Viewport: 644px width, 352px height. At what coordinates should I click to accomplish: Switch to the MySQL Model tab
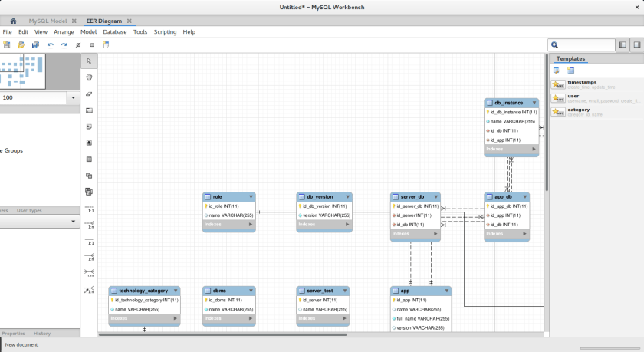48,21
